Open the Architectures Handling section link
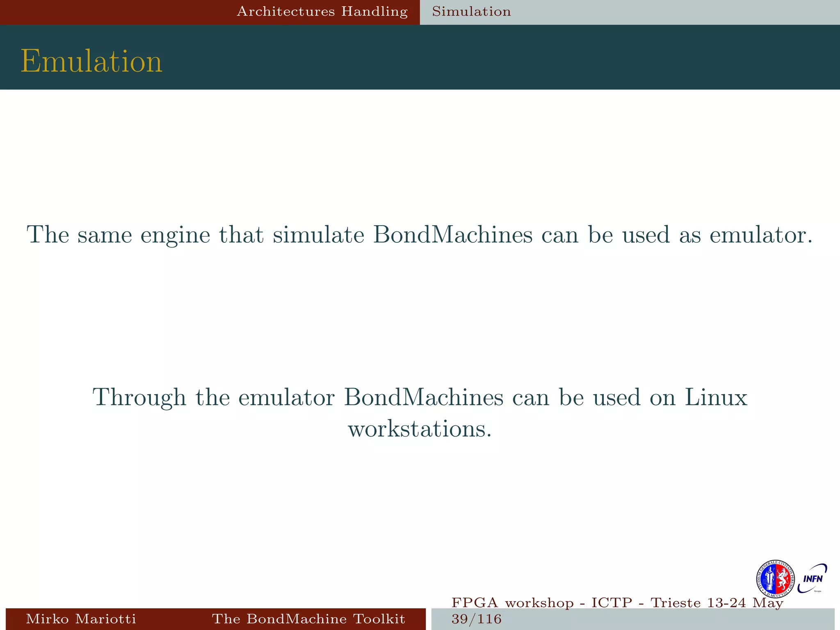Viewport: 840px width, 630px height. tap(322, 11)
